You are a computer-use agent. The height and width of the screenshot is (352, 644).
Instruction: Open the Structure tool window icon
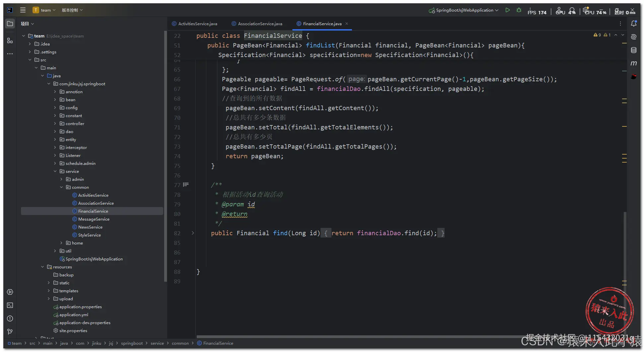(x=10, y=40)
